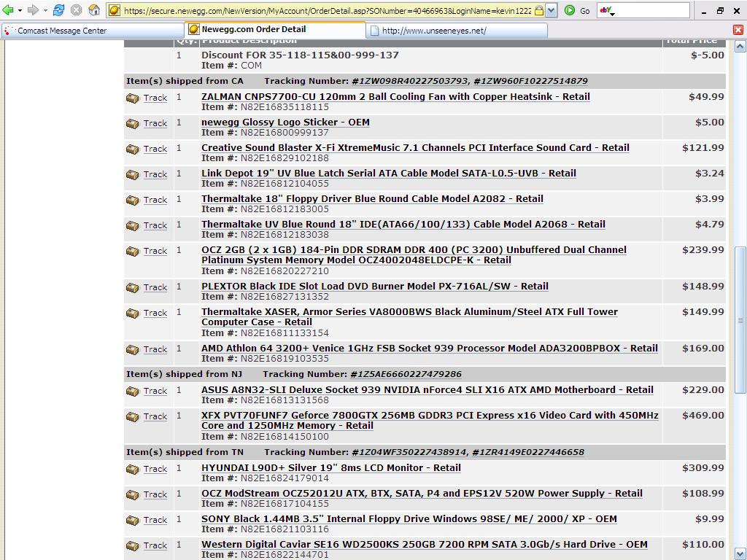Click package icon beside Thermaltake Floppy cable

[133, 200]
